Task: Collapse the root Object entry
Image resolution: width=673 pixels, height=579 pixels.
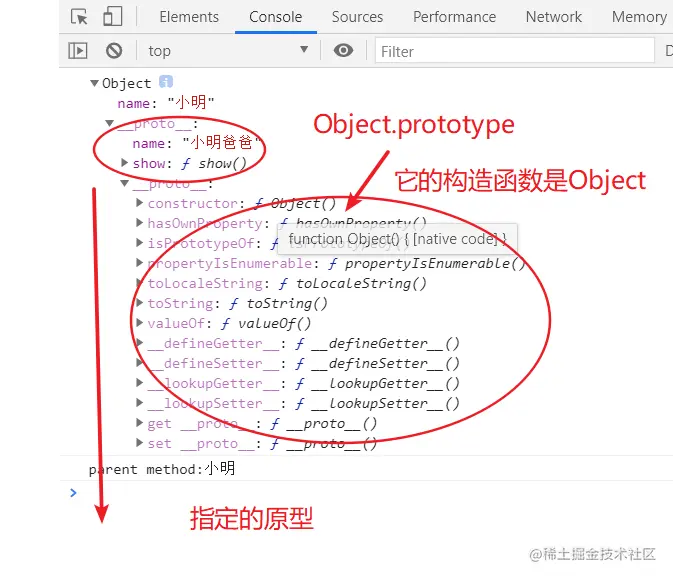Action: 94,83
